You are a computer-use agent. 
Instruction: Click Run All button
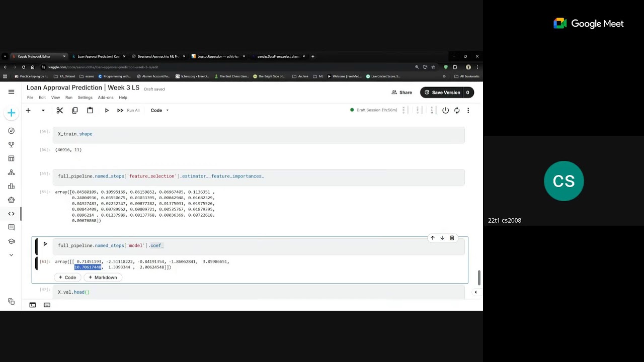click(x=129, y=110)
